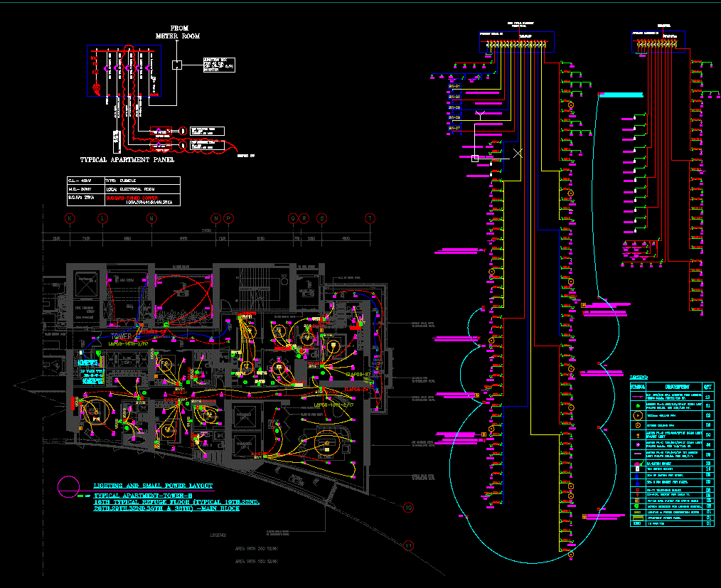Select the SW-31 label in the riser diagram

click(x=454, y=87)
